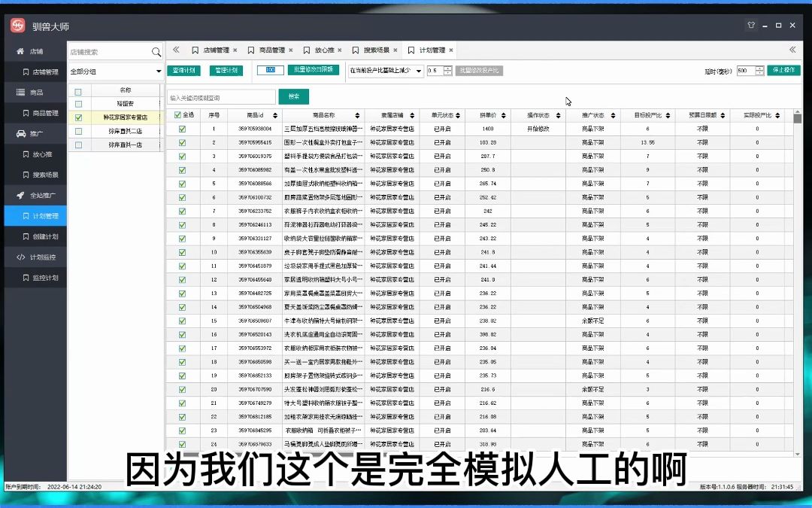Sort by 商品id column arrows

click(x=275, y=116)
